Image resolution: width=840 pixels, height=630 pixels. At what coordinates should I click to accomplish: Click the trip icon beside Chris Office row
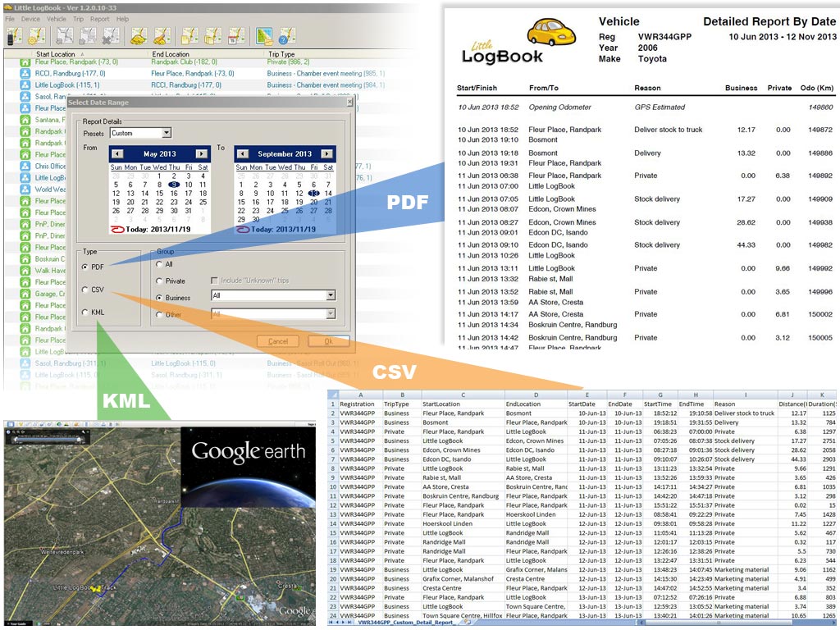[x=25, y=166]
